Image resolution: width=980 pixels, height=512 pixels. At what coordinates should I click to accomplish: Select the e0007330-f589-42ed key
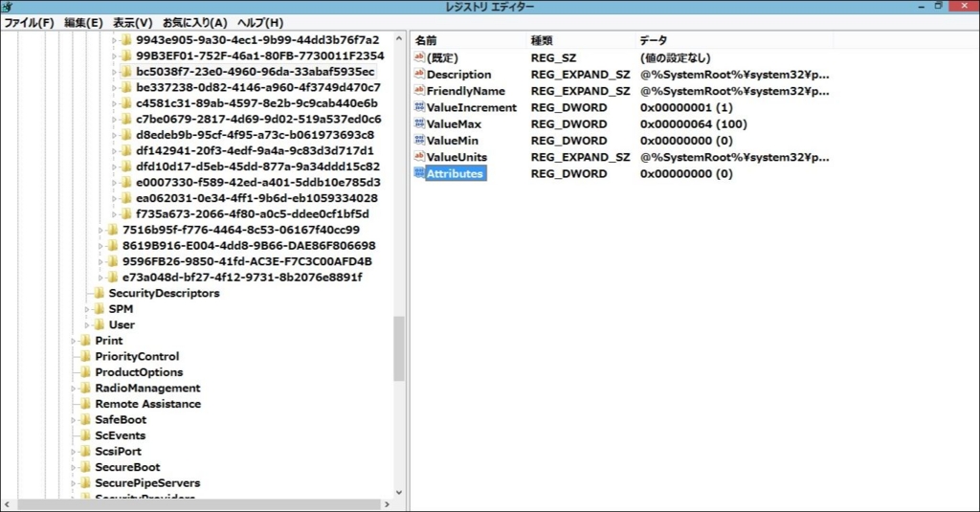(x=258, y=182)
